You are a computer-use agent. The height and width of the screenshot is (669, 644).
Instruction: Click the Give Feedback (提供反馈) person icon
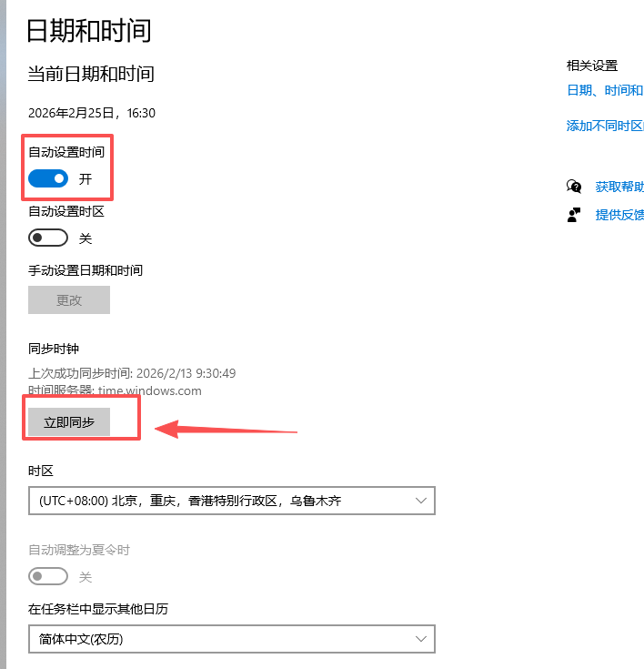tap(574, 215)
